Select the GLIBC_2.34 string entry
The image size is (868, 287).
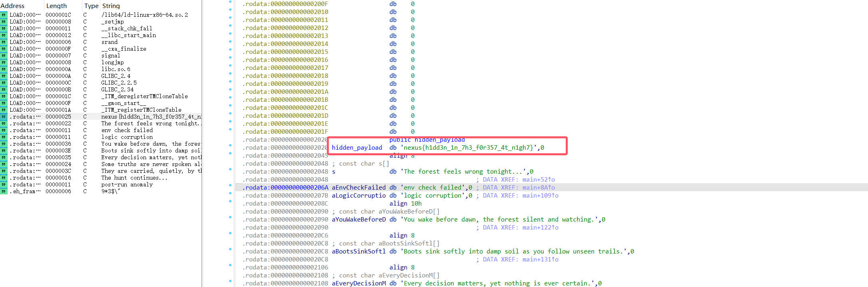[117, 89]
